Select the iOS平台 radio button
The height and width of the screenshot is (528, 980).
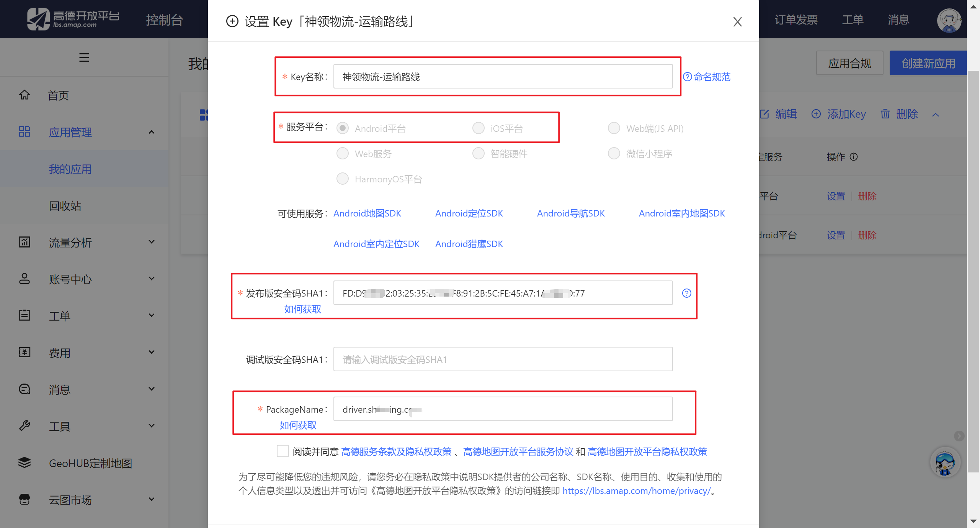click(478, 128)
